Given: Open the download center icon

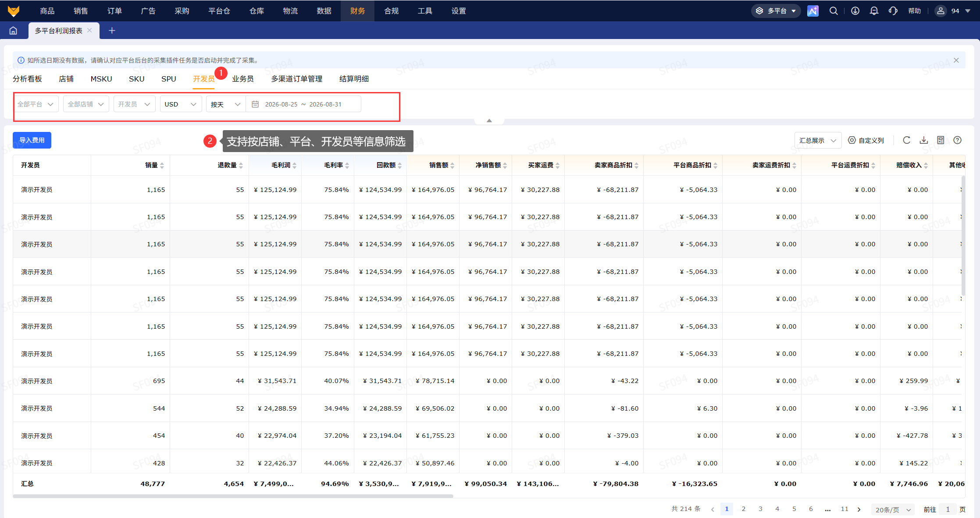Looking at the screenshot, I should 855,11.
